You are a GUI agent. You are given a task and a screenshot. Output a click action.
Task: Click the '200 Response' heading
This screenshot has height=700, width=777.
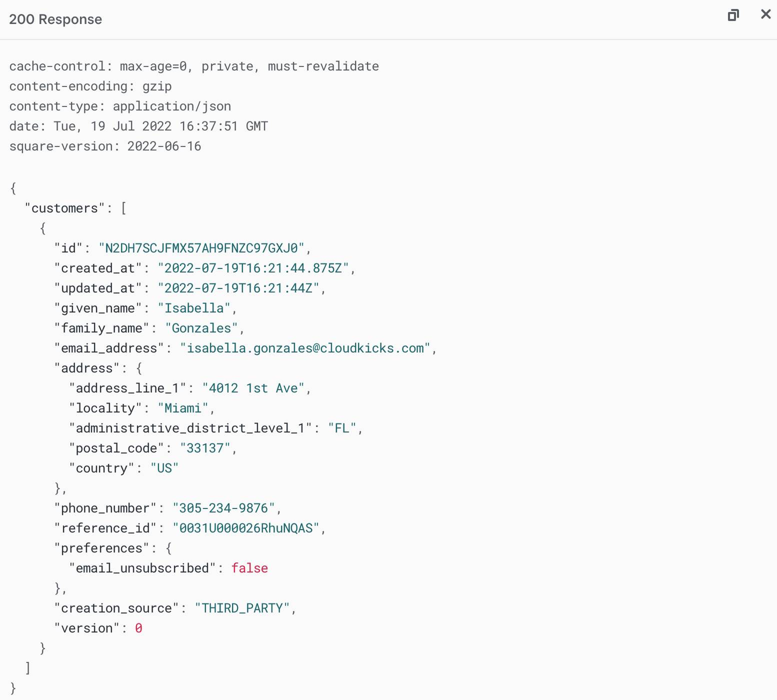pos(55,19)
